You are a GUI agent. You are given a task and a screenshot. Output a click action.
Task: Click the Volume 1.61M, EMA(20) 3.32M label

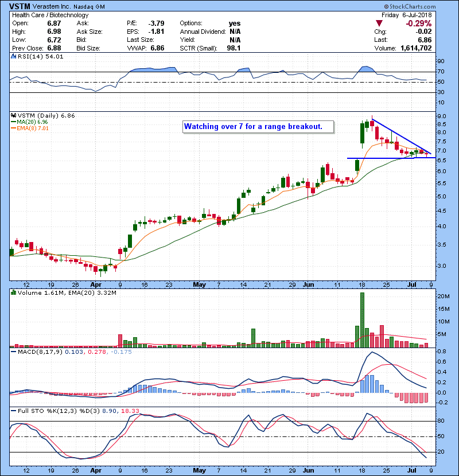pyautogui.click(x=67, y=293)
